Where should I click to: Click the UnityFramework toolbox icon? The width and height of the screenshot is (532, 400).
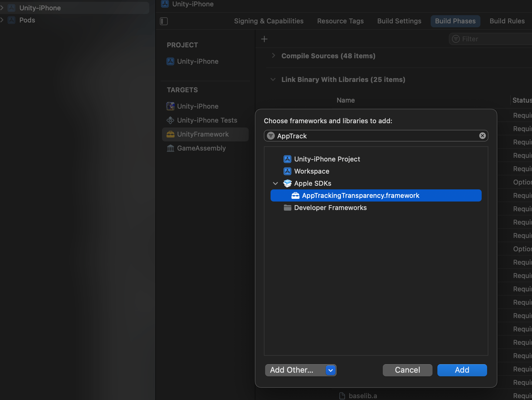(170, 134)
